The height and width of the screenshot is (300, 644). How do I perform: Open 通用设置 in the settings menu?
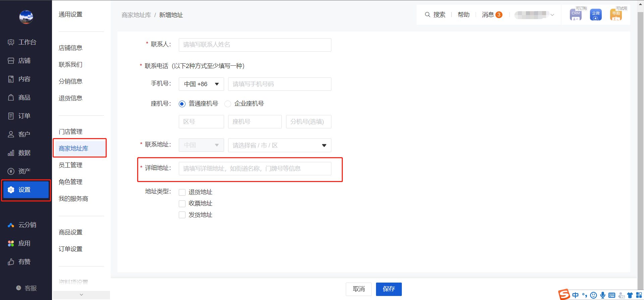[x=70, y=14]
